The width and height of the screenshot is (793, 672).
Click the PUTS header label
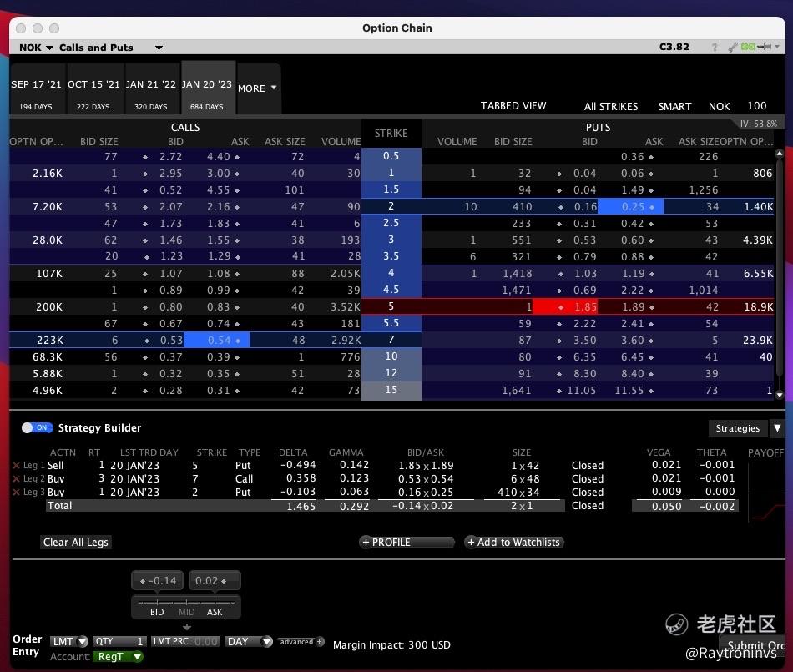[x=598, y=128]
